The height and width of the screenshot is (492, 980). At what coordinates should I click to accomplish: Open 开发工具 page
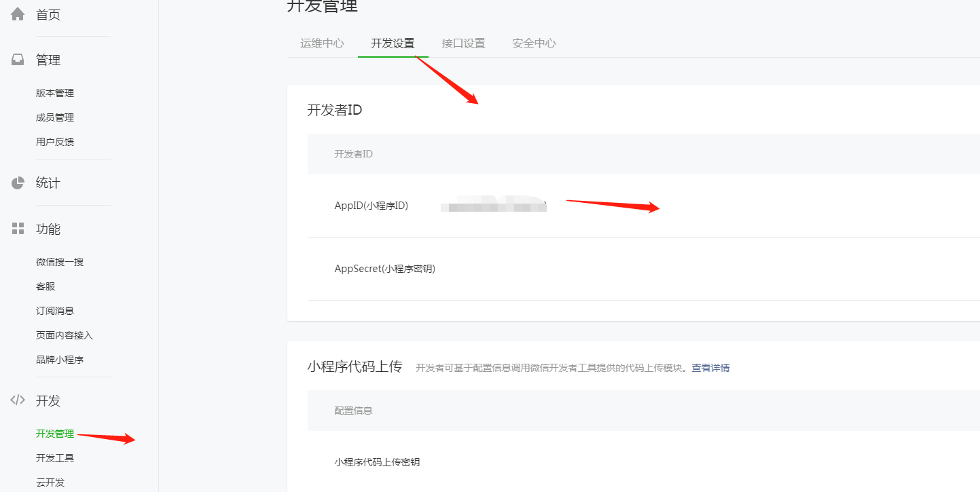coord(55,458)
